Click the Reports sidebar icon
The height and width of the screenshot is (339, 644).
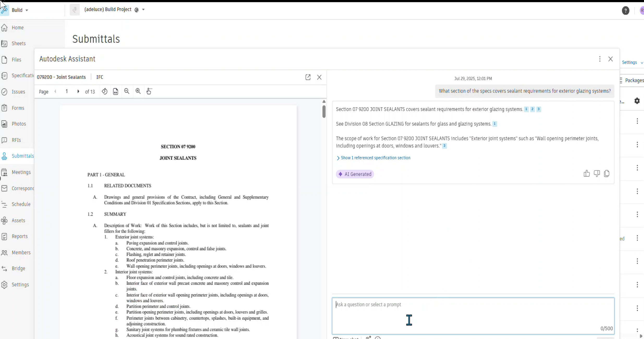4,236
